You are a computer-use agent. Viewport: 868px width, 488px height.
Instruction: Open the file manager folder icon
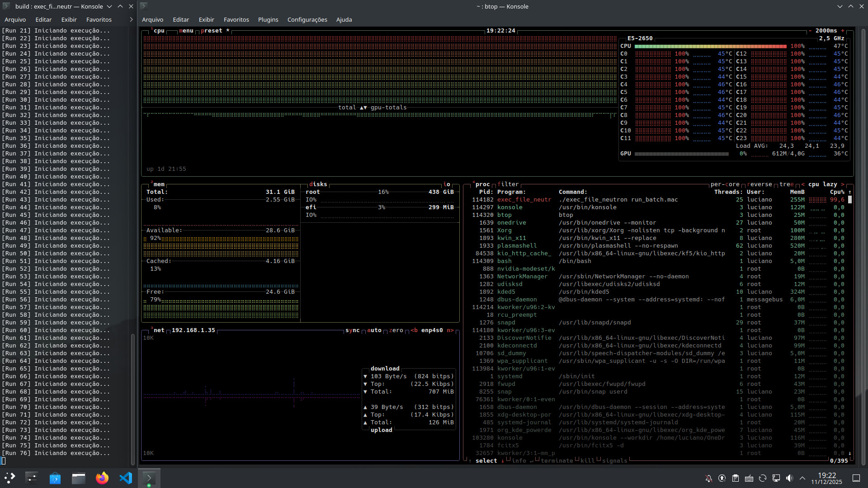click(79, 478)
